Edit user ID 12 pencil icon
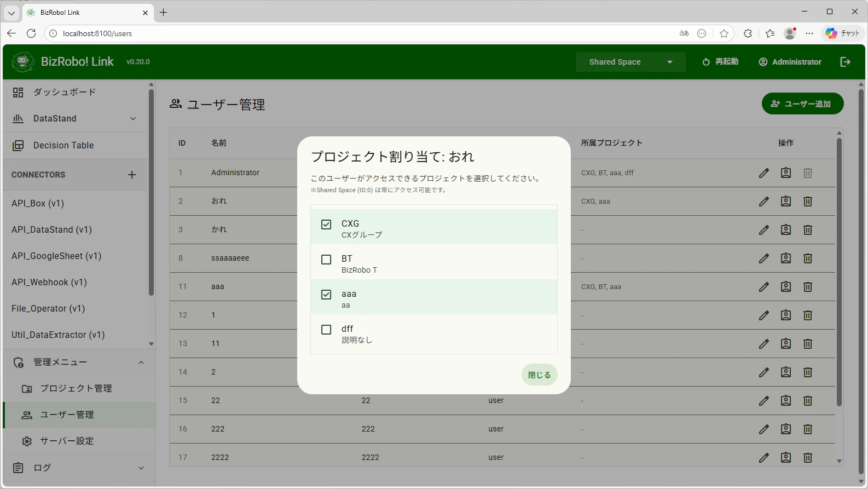Screen dimensions: 868x489 (764, 315)
